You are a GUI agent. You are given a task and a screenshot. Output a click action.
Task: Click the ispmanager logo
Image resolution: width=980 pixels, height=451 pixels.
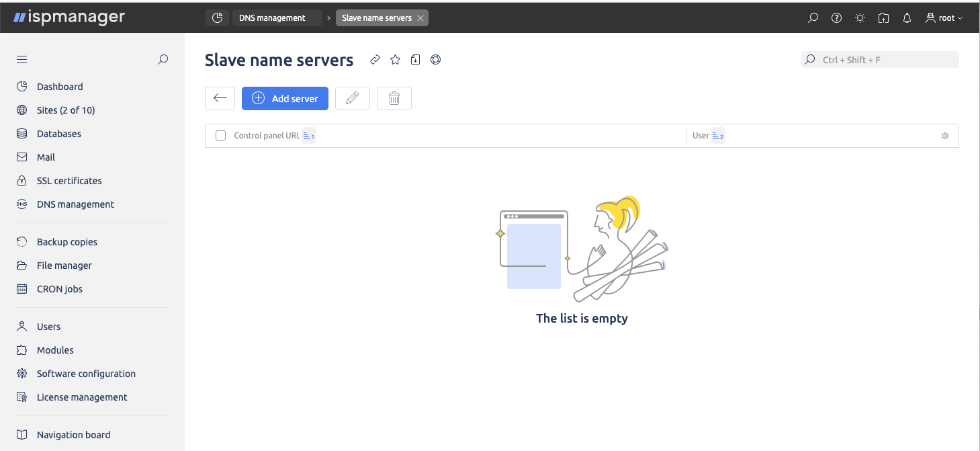point(69,17)
